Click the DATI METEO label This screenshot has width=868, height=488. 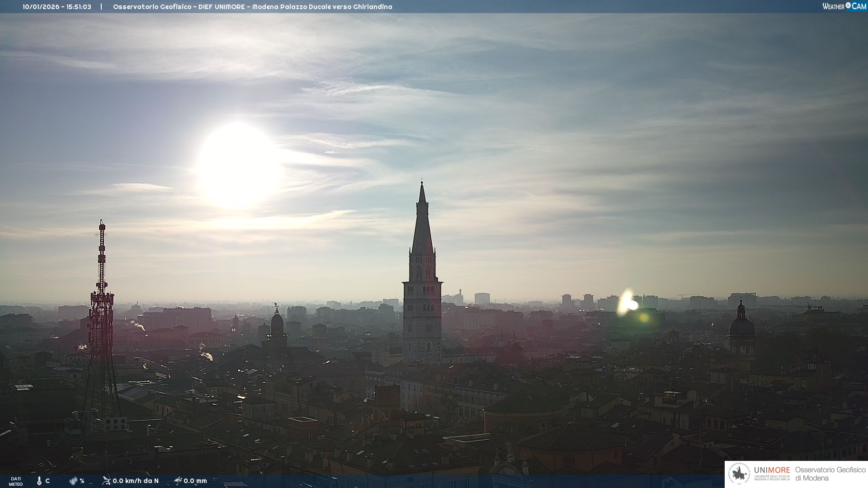click(x=16, y=481)
